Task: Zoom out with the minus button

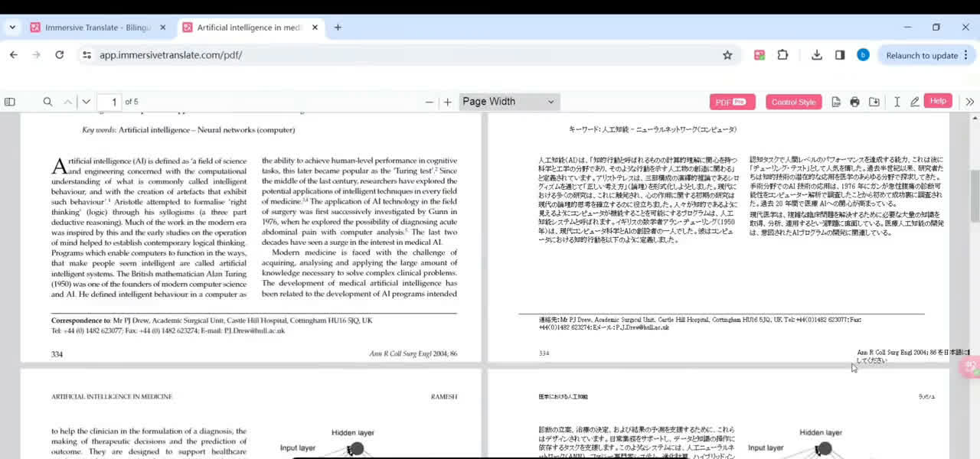Action: [430, 102]
